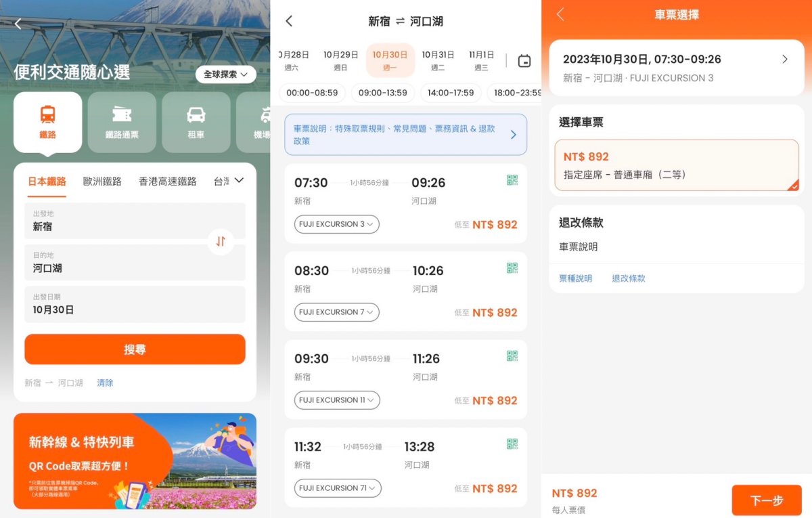
Task: Switch to the 歐洲鐵路 tab
Action: pos(102,181)
